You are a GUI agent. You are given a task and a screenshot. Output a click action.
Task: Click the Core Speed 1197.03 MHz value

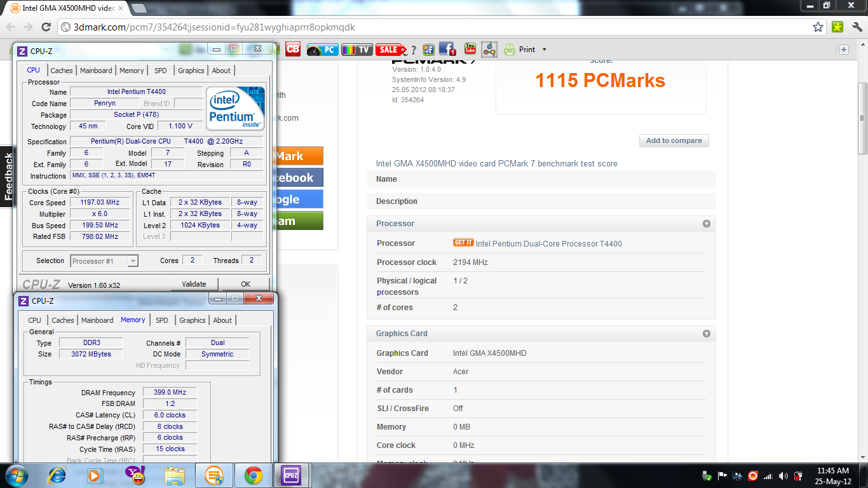100,203
